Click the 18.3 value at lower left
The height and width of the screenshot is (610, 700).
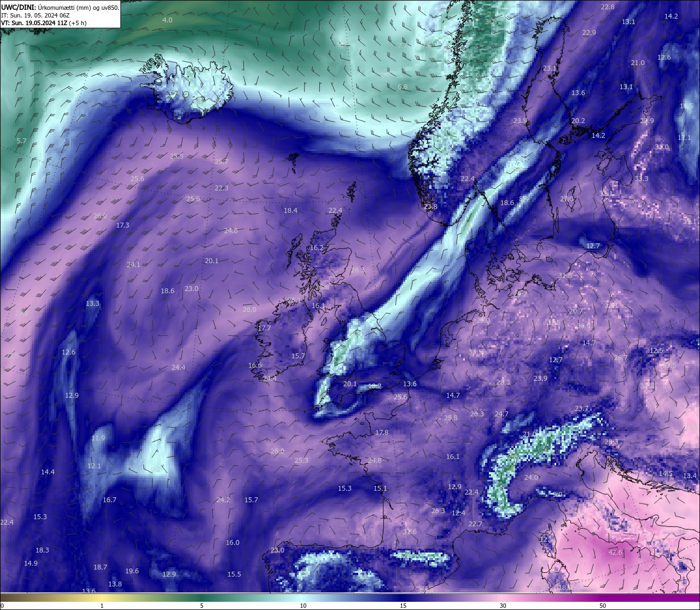[42, 550]
